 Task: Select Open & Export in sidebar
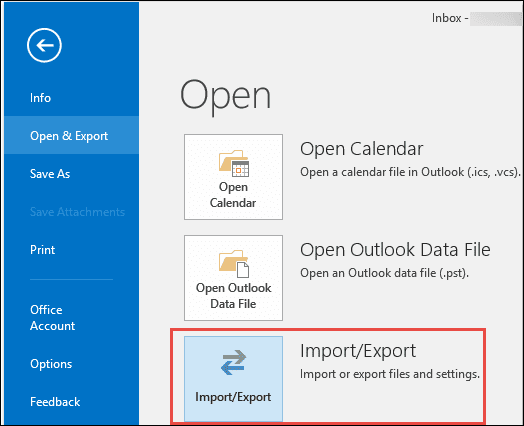(x=69, y=136)
